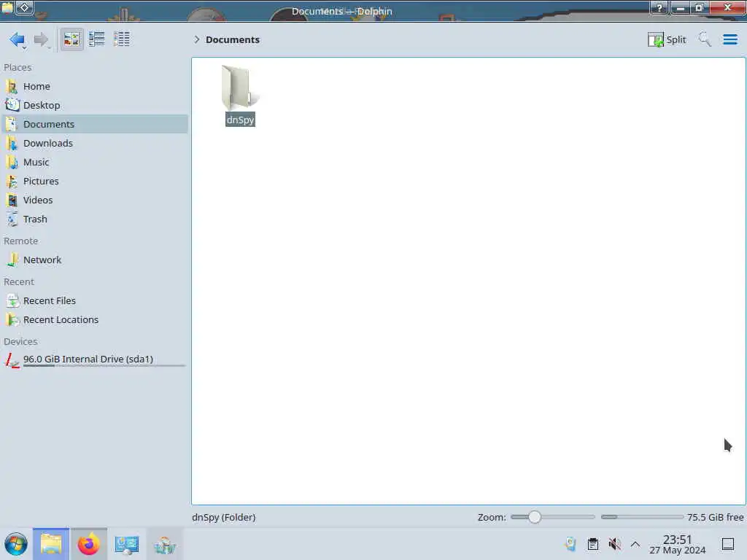Switch to Icons view mode
The width and height of the screenshot is (747, 560).
coord(71,39)
